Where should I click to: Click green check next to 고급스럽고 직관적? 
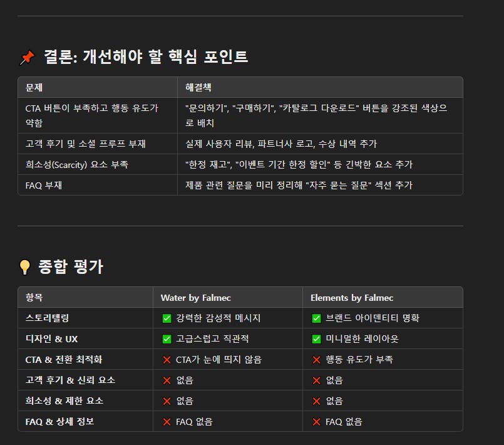tap(167, 339)
